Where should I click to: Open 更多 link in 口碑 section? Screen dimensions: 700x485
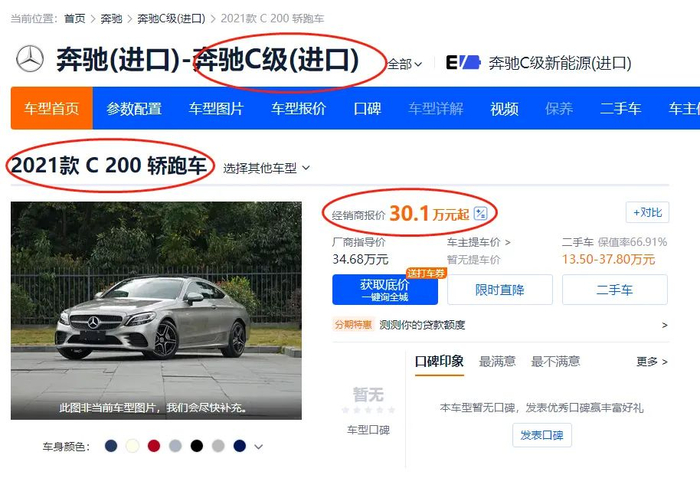(652, 361)
